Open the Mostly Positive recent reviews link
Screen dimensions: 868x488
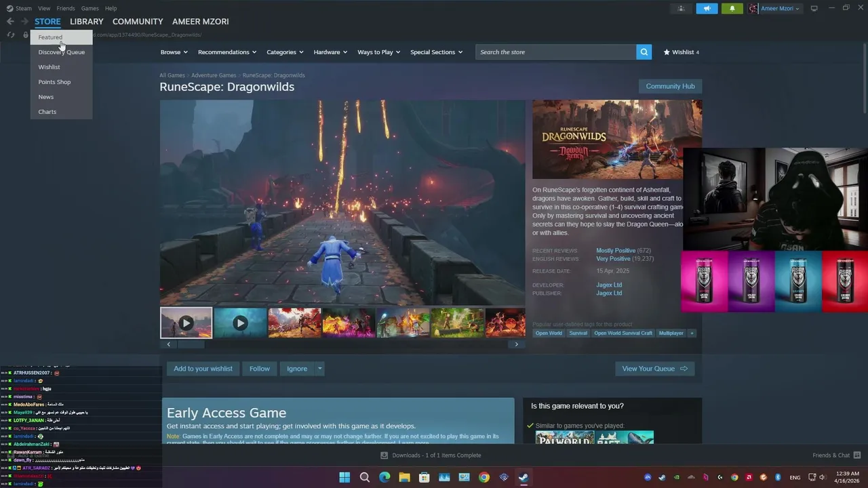pyautogui.click(x=616, y=251)
